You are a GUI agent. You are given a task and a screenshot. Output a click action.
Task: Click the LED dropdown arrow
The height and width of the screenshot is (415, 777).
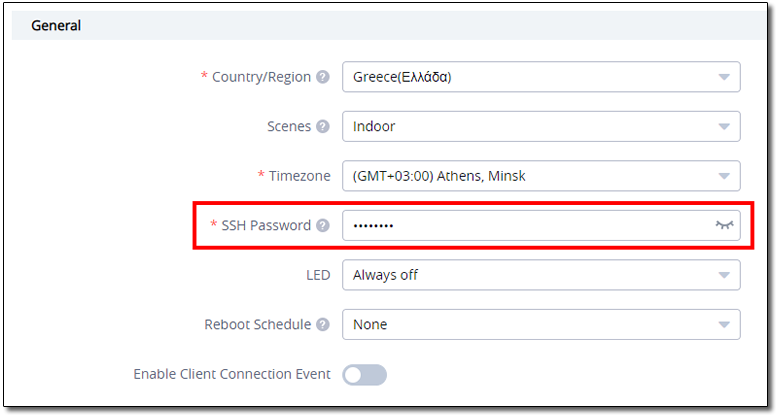point(724,275)
